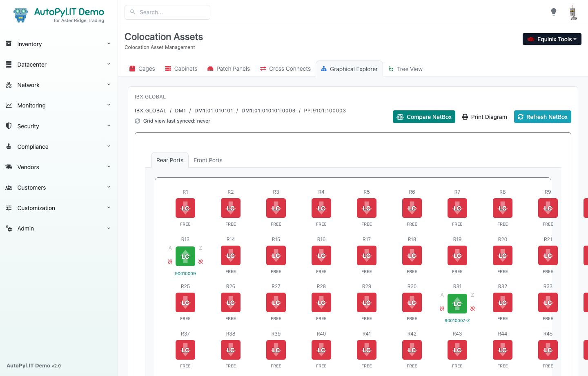Click the R16 rear port icon
The width and height of the screenshot is (588, 376).
coord(321,255)
